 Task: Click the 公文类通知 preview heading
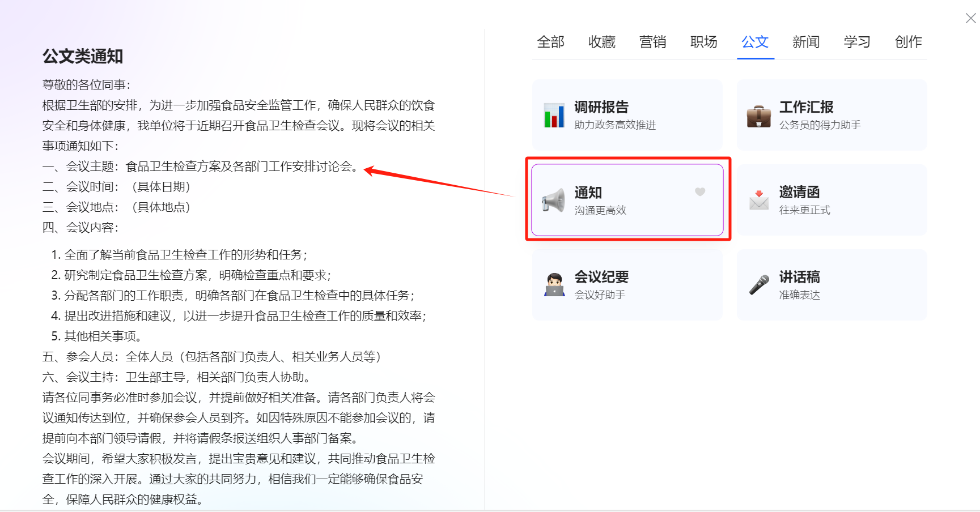tap(83, 56)
